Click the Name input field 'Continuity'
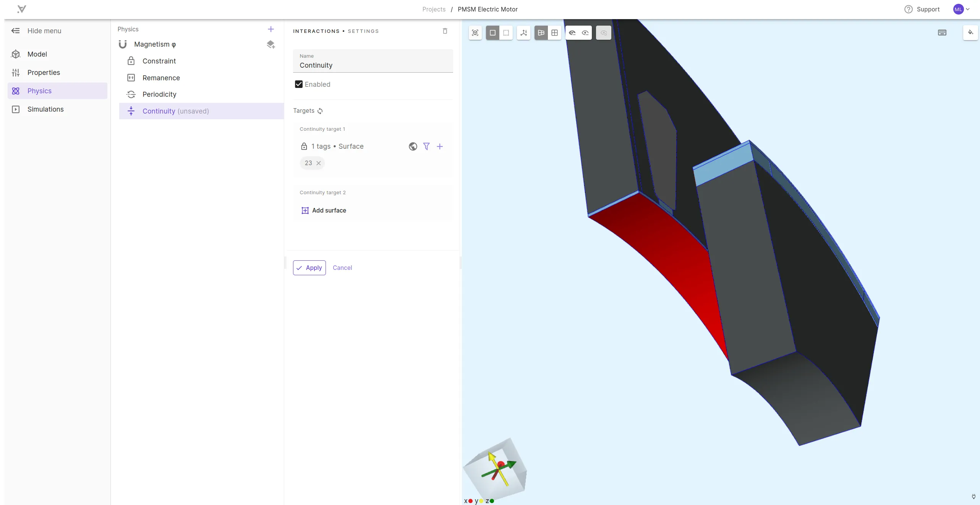 point(373,61)
